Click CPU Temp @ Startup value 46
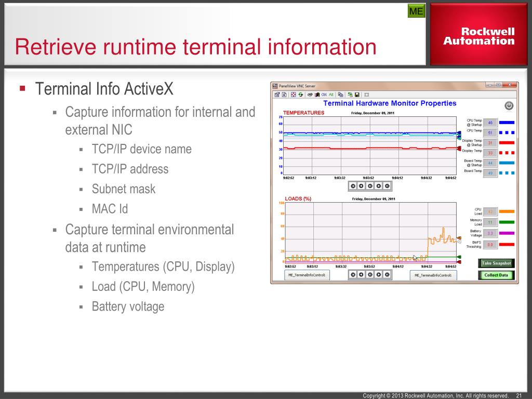This screenshot has width=532, height=399. 490,123
